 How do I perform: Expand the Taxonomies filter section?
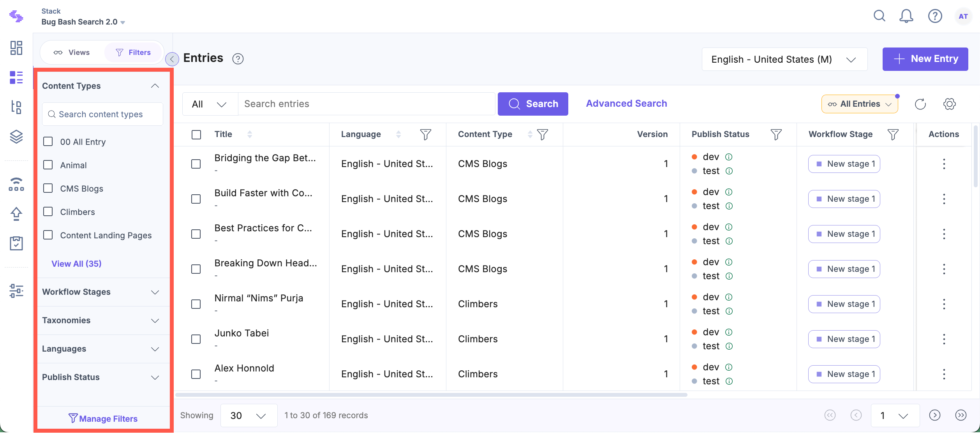[x=155, y=321]
